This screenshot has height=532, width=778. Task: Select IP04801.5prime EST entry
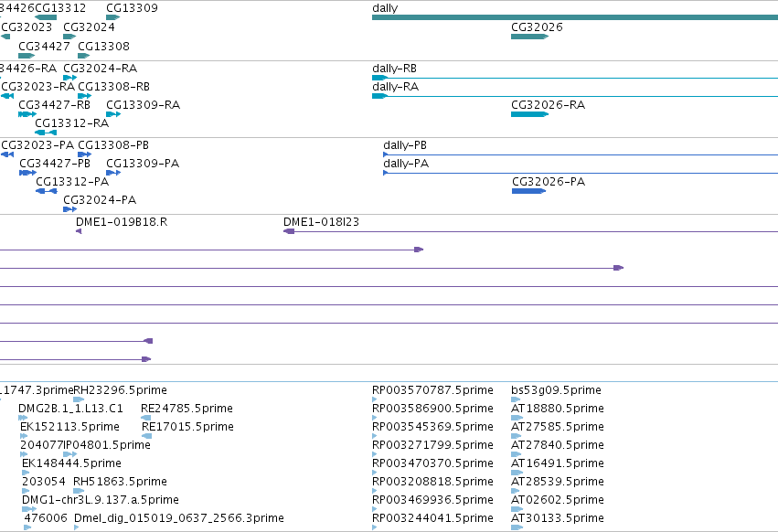(107, 445)
